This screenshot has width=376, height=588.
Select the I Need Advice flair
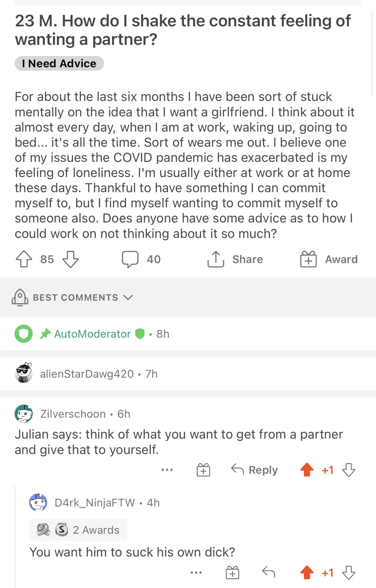point(59,64)
